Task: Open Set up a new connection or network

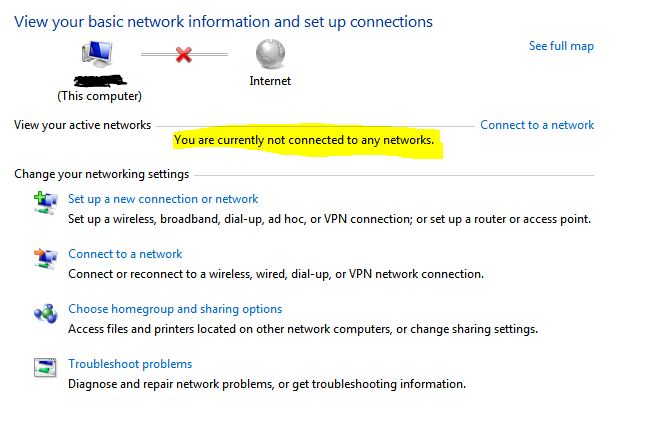Action: pos(163,199)
